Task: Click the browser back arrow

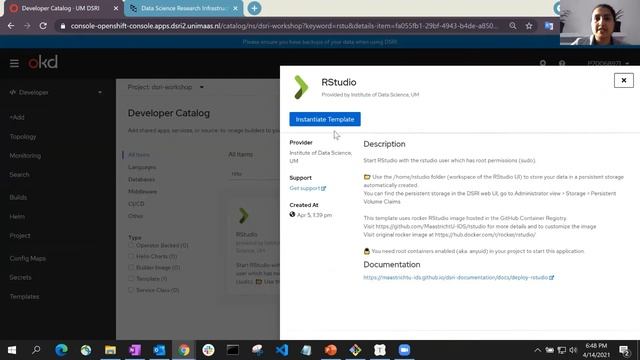Action: pos(11,26)
